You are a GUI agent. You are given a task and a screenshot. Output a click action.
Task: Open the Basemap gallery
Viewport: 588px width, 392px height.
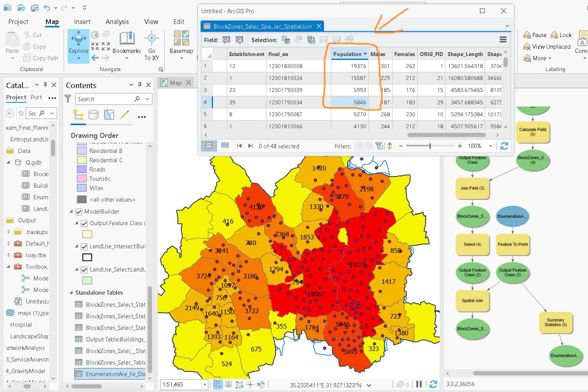point(181,39)
